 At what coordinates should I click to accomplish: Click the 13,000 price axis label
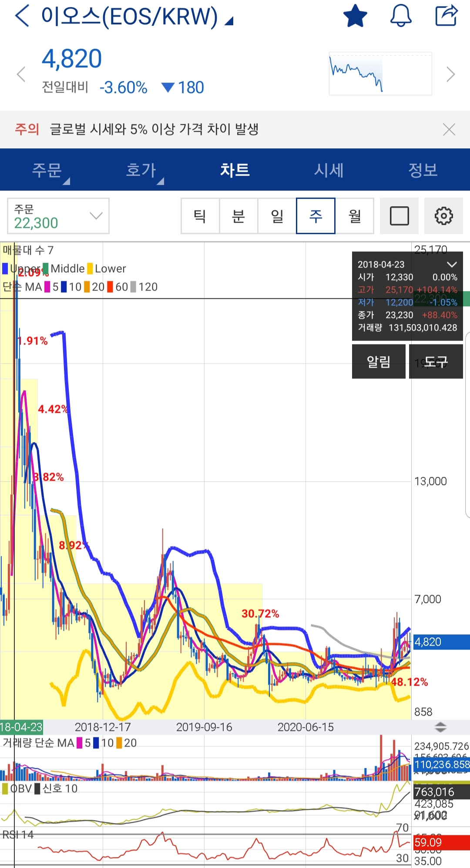pos(430,481)
